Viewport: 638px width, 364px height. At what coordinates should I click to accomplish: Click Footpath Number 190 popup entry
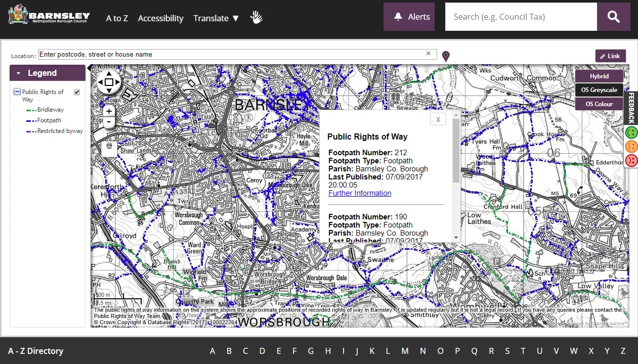(367, 217)
